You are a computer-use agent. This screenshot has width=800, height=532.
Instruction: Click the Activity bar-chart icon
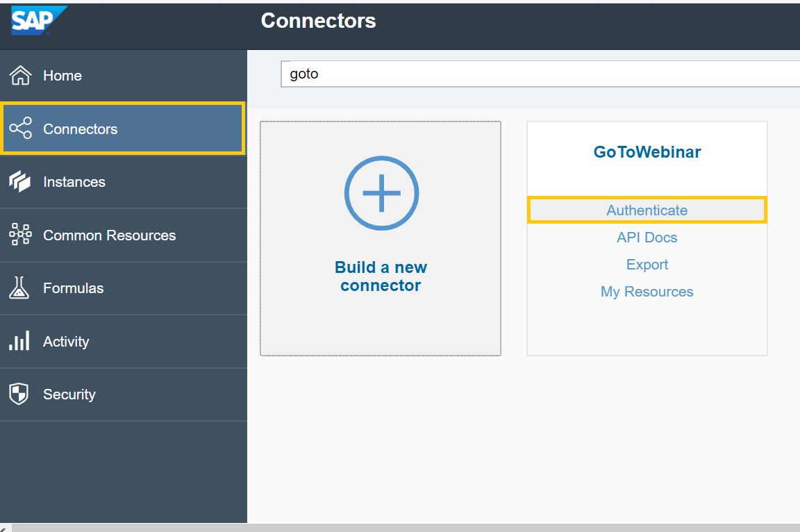19,341
